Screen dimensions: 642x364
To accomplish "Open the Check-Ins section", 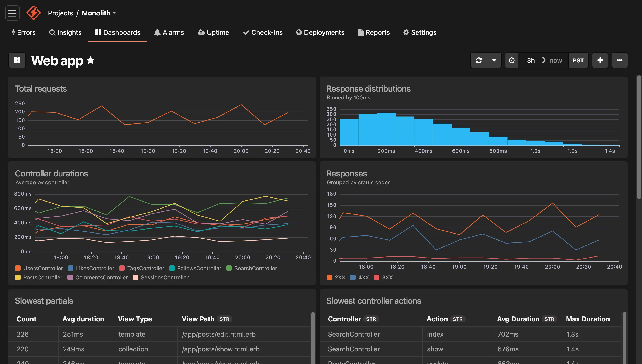I will (x=263, y=32).
